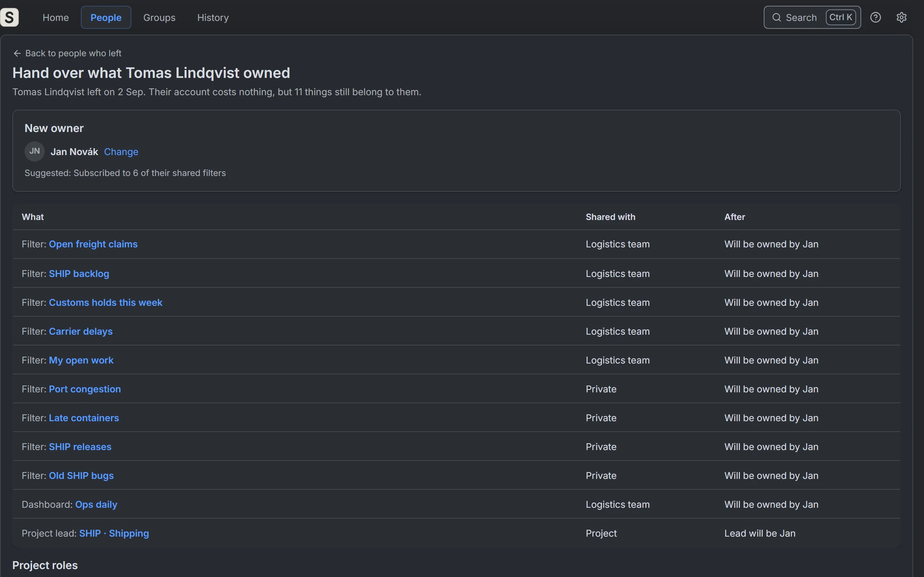Open the Old SHIP bugs filter
The image size is (924, 577).
point(81,476)
